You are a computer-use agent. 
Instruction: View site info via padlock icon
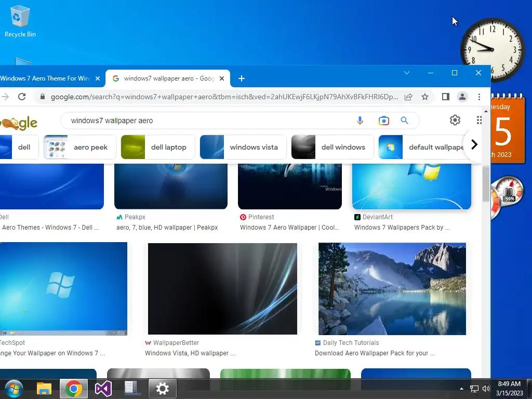click(43, 97)
